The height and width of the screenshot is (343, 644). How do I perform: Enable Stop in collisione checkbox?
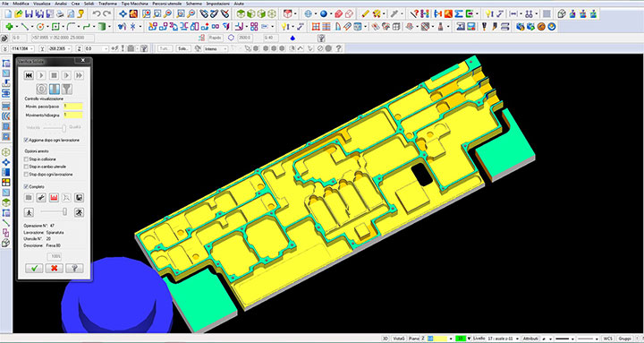point(26,159)
